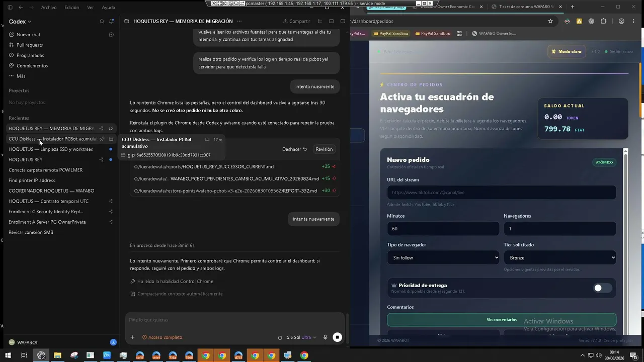Open the Edición menu
The height and width of the screenshot is (362, 644).
click(x=72, y=8)
